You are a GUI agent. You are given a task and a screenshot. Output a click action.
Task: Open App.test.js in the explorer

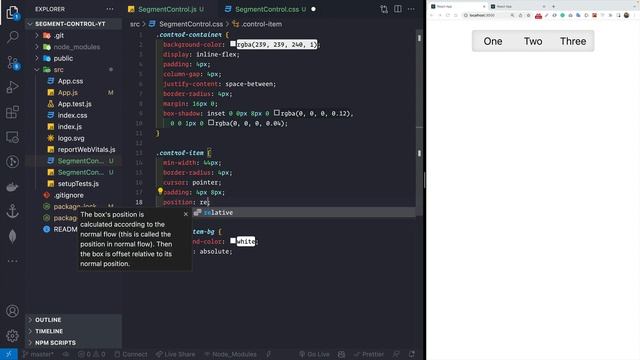(x=74, y=104)
